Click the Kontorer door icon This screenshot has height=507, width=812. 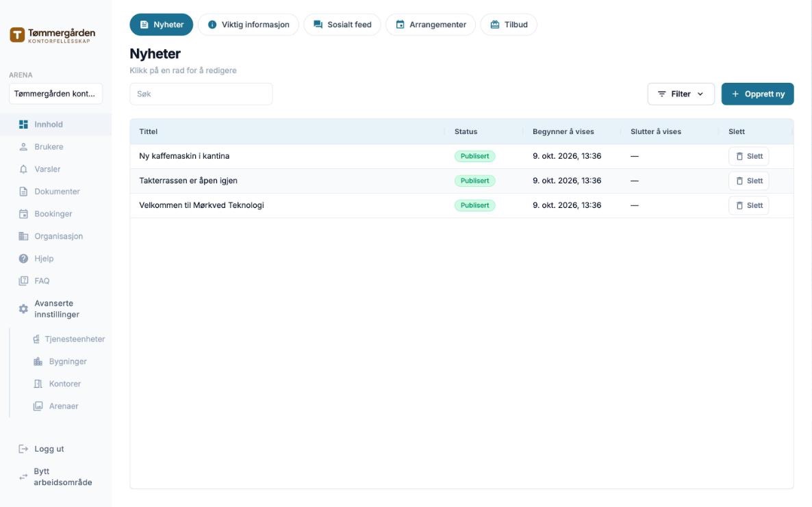(x=38, y=384)
